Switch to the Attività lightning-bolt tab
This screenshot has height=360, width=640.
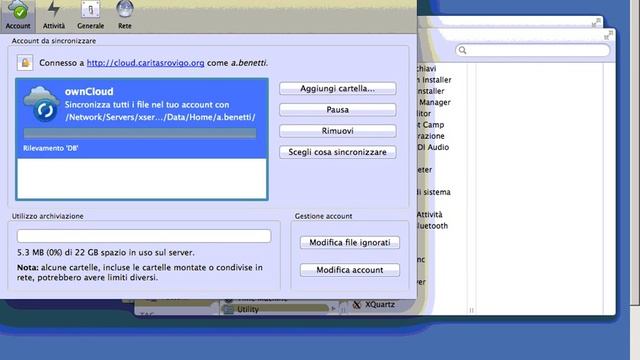54,15
